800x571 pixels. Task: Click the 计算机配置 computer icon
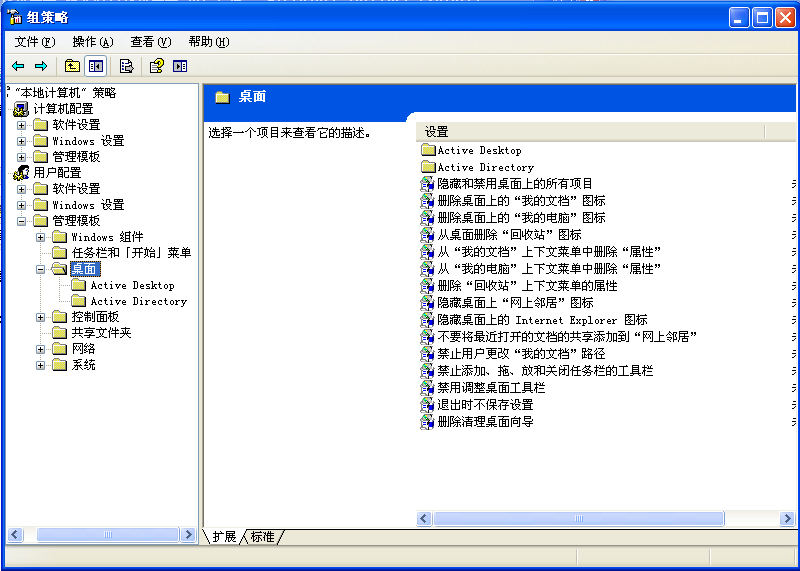[20, 109]
